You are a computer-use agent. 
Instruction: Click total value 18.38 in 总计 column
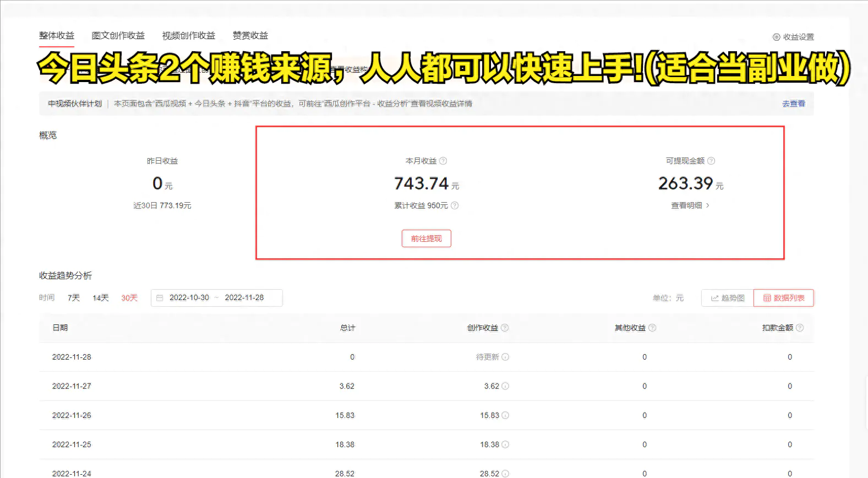pos(345,444)
